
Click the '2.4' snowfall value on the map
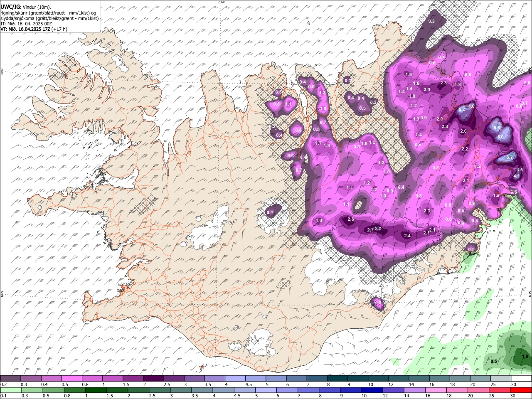(x=407, y=236)
